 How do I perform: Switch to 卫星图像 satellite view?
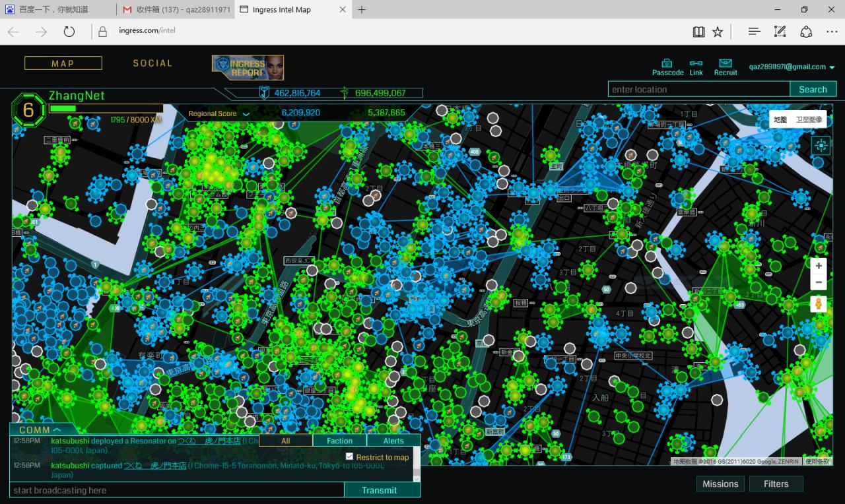tap(809, 119)
